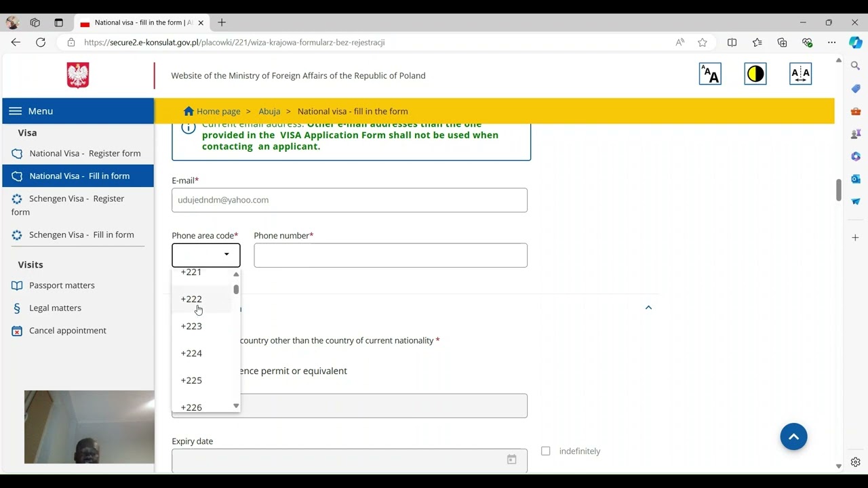Click the browser Back arrow
This screenshot has width=868, height=488.
[x=16, y=42]
